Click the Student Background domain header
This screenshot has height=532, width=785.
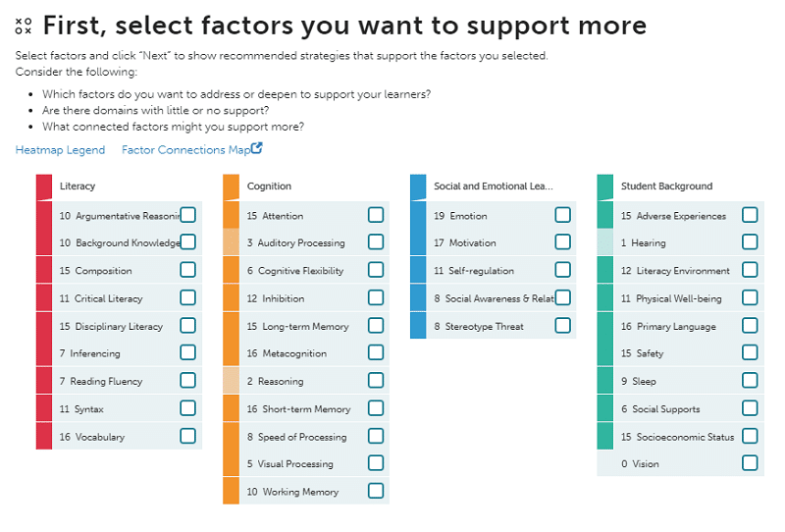667,186
